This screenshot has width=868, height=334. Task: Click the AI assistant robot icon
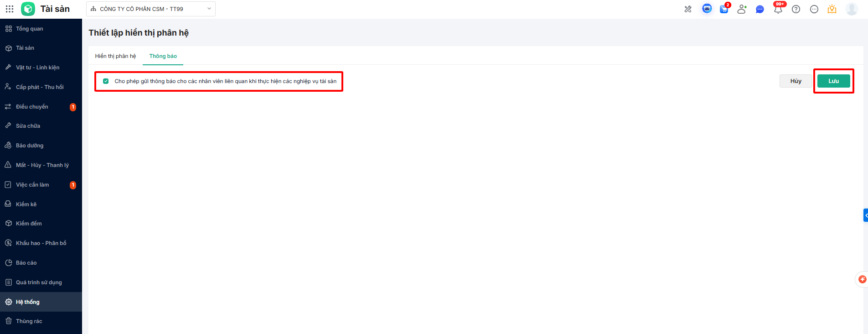[x=707, y=9]
